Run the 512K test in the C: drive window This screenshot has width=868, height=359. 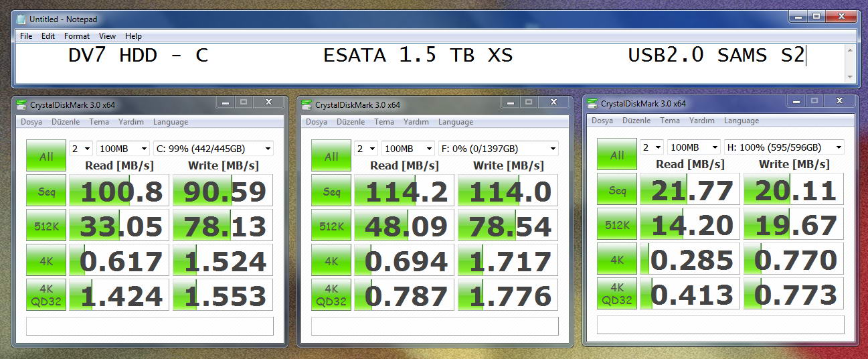pos(46,226)
